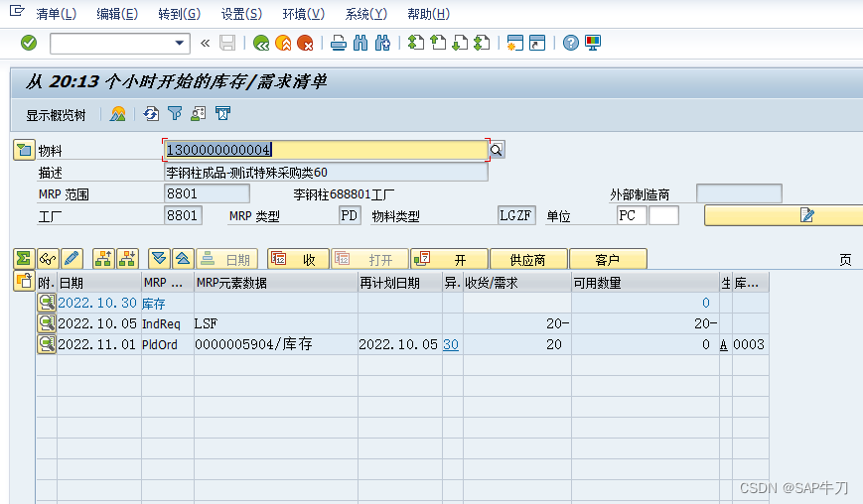863x504 pixels.
Task: Open the 转到(G) menu
Action: (x=180, y=14)
